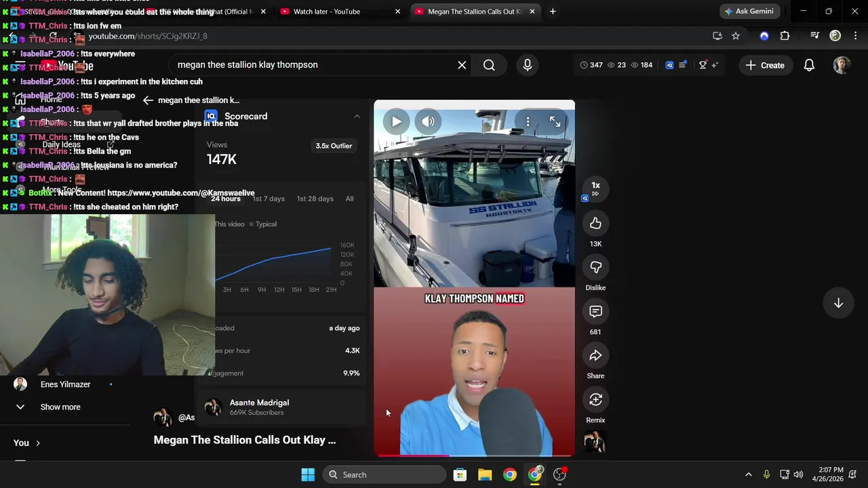Open the Chrome profile avatar

tap(835, 36)
